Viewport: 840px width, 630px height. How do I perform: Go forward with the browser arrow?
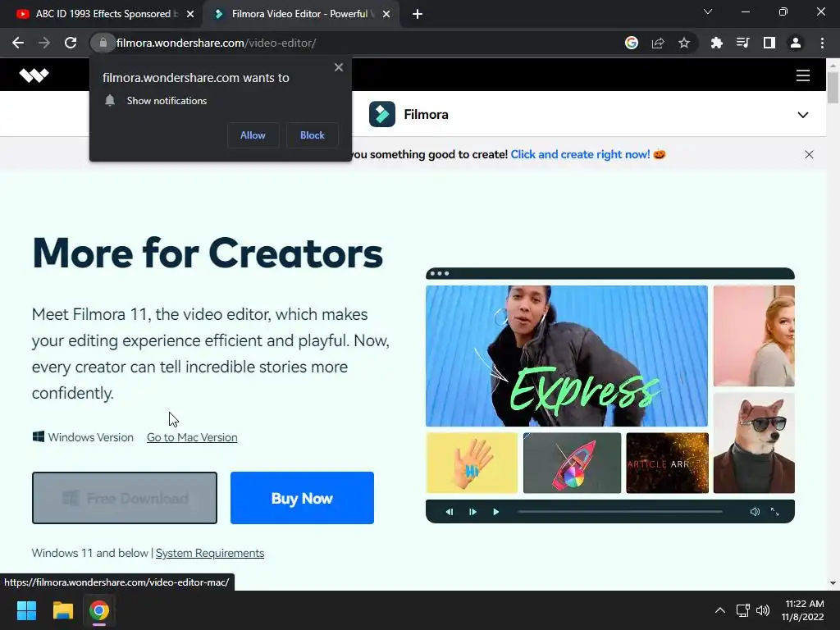click(x=44, y=43)
